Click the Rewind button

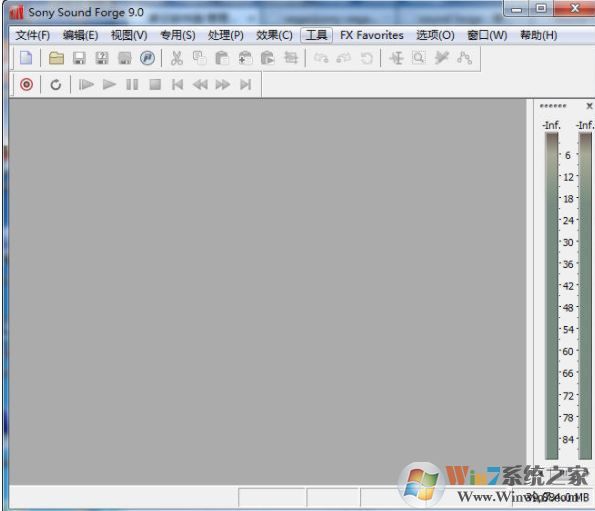(200, 84)
